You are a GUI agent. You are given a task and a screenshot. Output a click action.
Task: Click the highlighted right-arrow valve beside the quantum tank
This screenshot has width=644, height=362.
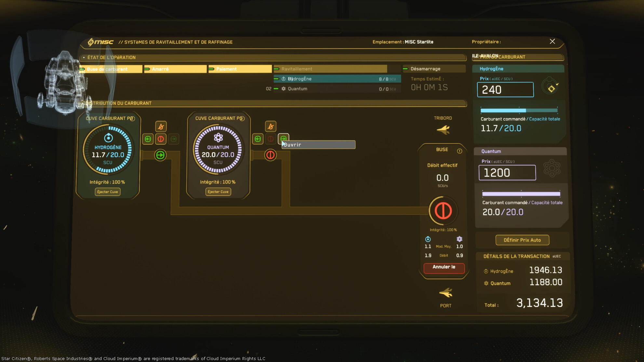(x=283, y=139)
